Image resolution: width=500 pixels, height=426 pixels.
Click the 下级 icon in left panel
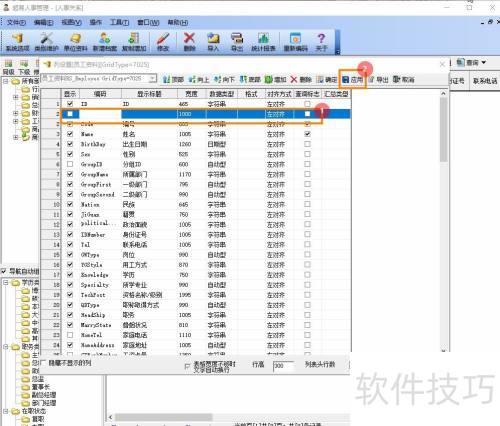24,67
